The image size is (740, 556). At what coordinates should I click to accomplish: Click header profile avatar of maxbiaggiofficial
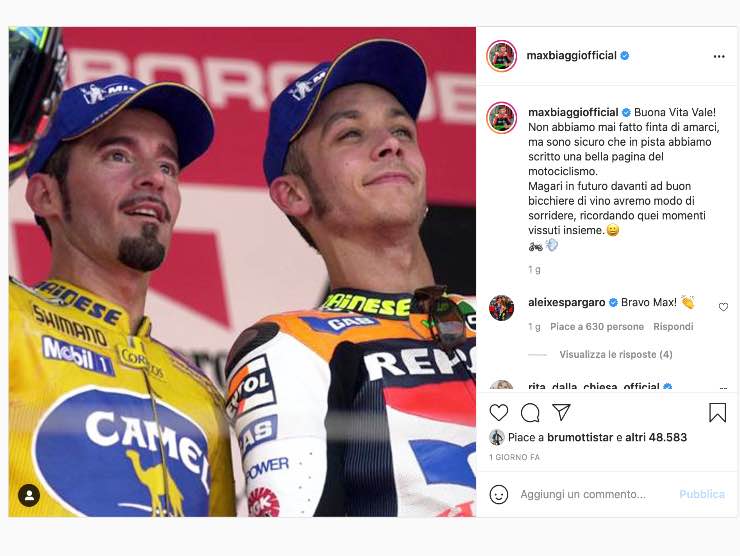pos(501,56)
